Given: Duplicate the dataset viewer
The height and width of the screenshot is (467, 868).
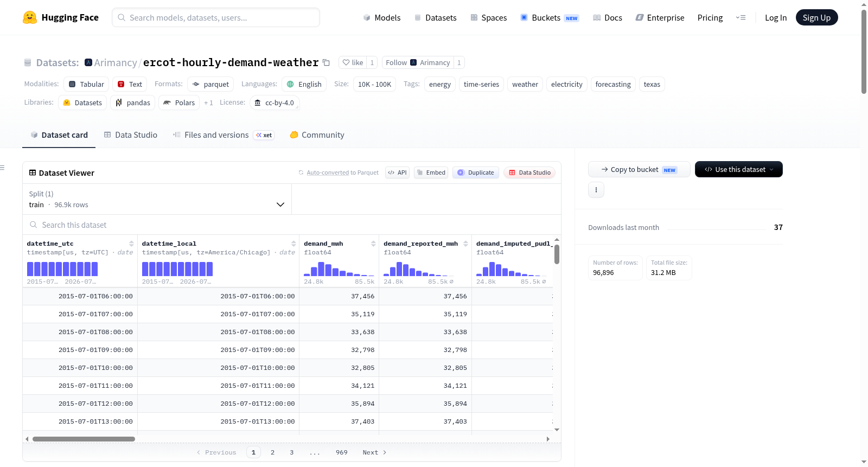Looking at the screenshot, I should (x=475, y=172).
